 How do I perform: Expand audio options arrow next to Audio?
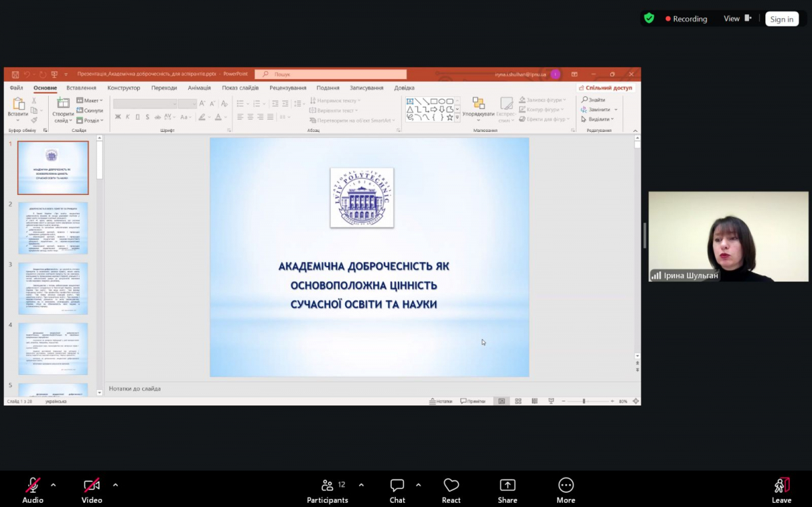(53, 485)
